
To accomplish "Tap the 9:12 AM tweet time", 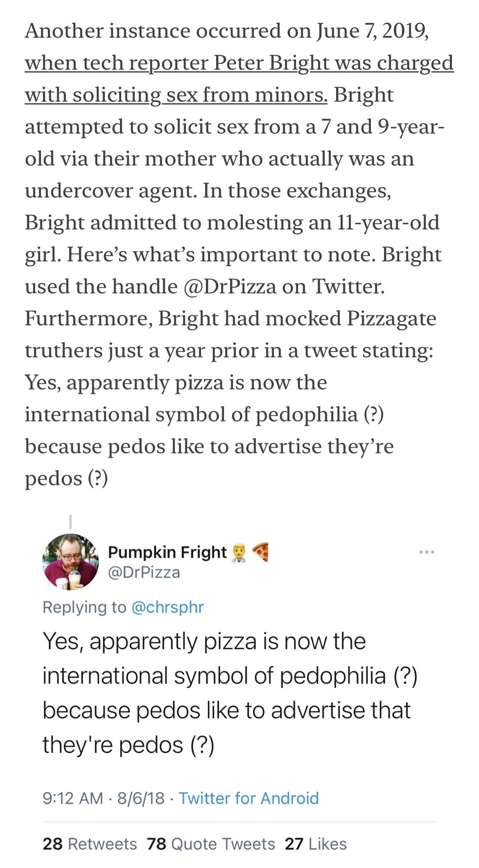I will (73, 798).
